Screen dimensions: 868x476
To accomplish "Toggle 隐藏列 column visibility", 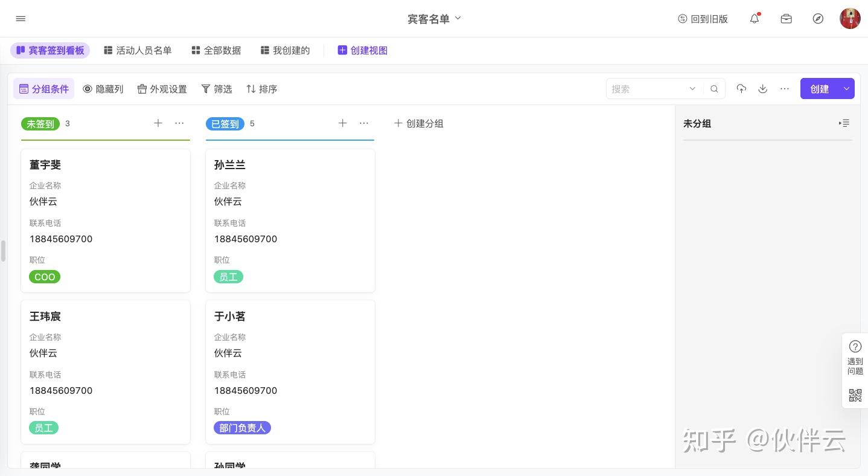I will (x=103, y=89).
